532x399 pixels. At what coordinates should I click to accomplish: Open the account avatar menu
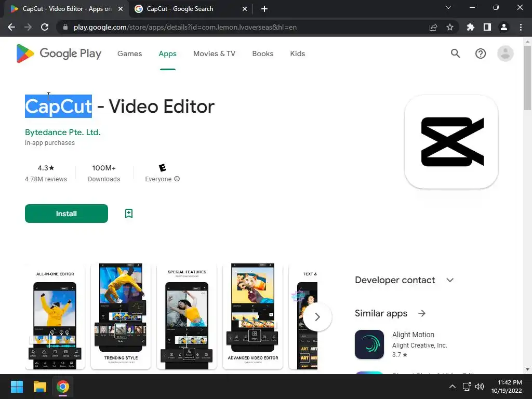(x=505, y=54)
